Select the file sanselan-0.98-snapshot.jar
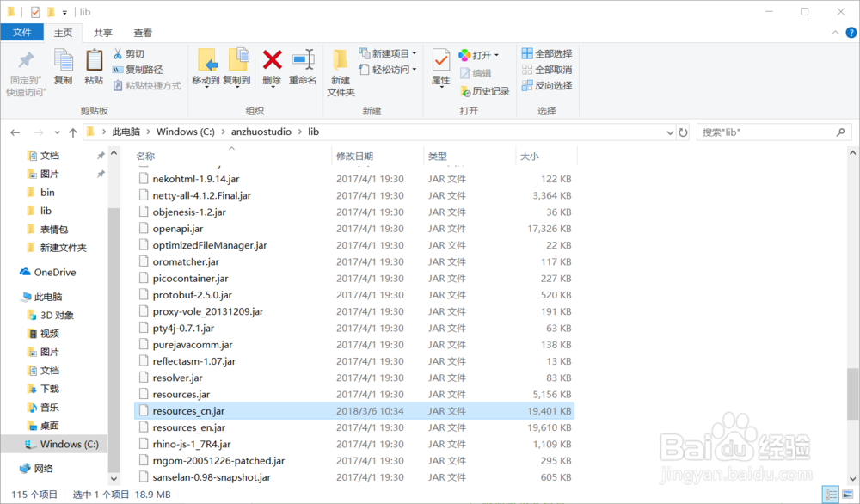This screenshot has height=504, width=860. pos(354,477)
